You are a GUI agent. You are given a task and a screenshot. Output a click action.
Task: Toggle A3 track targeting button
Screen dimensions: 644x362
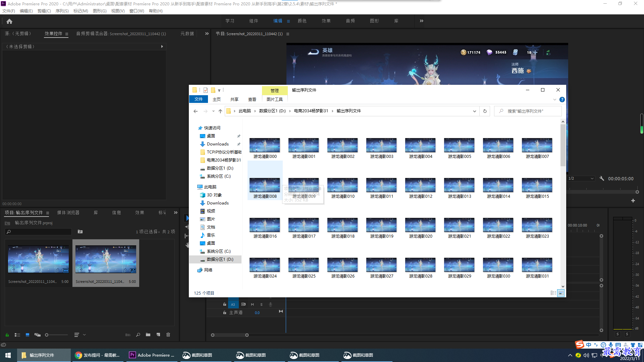[x=233, y=304]
